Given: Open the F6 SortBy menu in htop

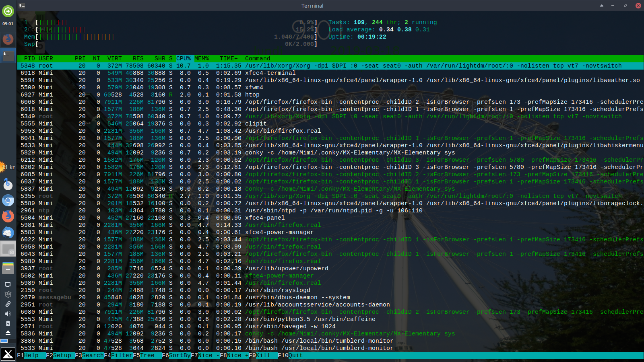Looking at the screenshot, I should tap(176, 356).
